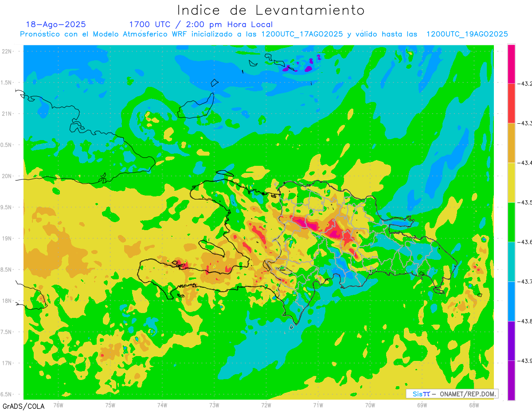Click the WRF model initialization text "1200UTC_17AGO2025"
Viewport: 532px width, 411px height.
pos(302,34)
